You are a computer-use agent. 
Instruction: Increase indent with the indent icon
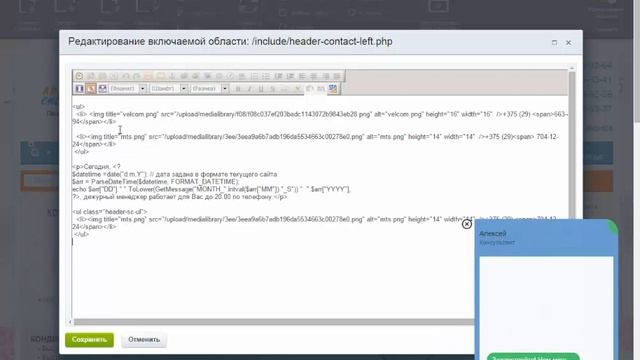tap(290, 76)
